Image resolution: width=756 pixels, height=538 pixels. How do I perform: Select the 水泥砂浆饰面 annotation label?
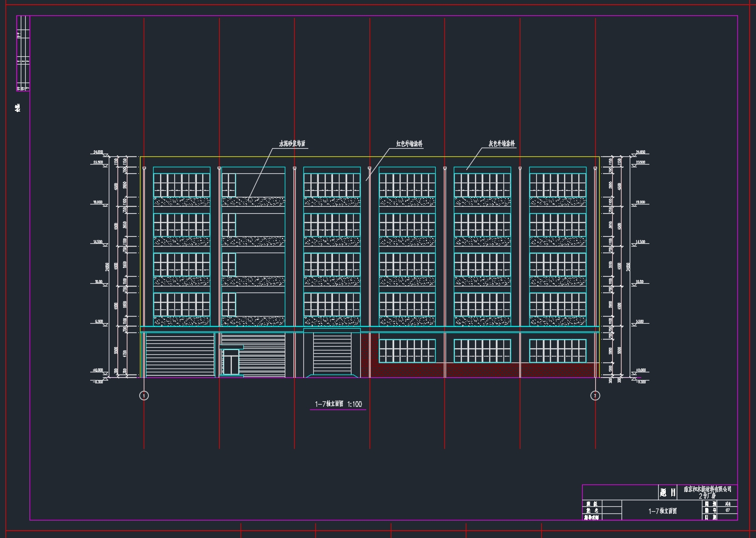(x=292, y=144)
